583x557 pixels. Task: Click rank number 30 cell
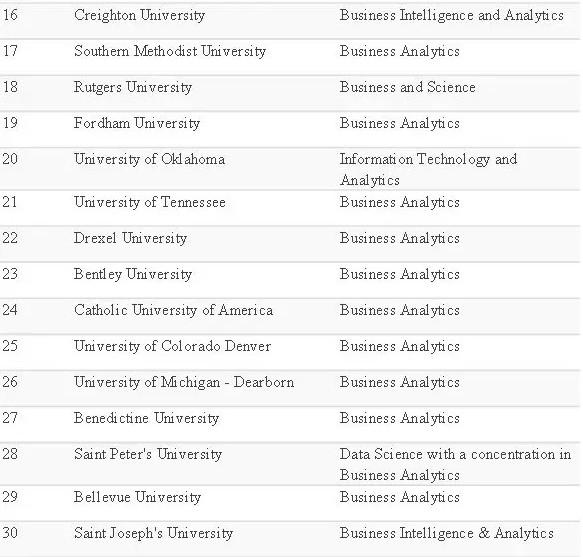tap(10, 534)
